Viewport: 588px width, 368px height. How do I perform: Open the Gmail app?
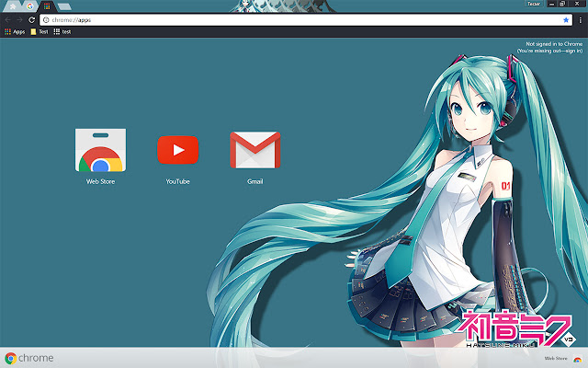click(255, 150)
